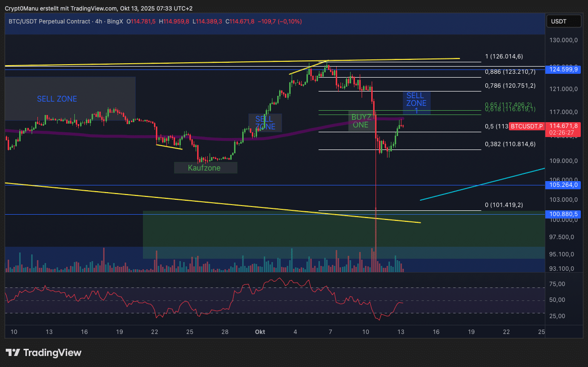This screenshot has width=588, height=367.
Task: Select the 100.880,5 price axis tag
Action: pos(564,214)
